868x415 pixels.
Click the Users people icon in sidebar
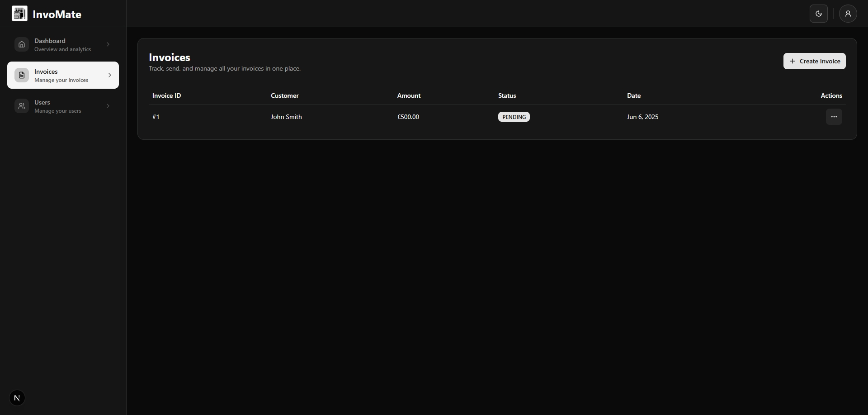coord(22,106)
